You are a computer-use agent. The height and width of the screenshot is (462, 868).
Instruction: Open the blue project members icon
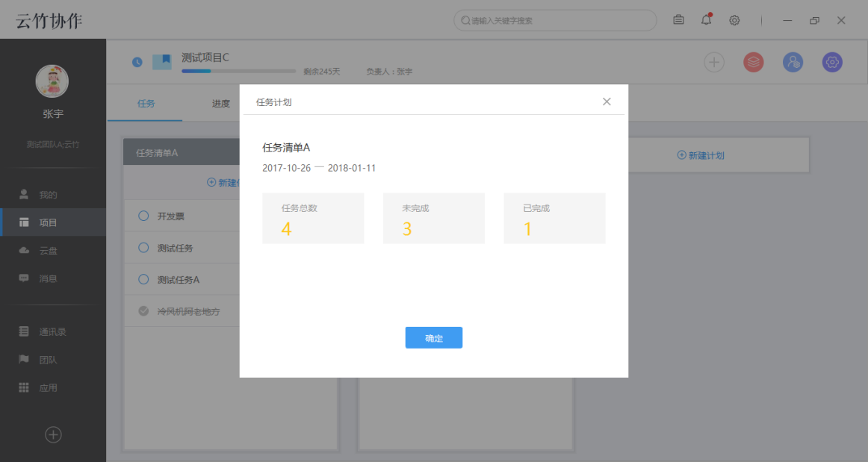pyautogui.click(x=793, y=62)
